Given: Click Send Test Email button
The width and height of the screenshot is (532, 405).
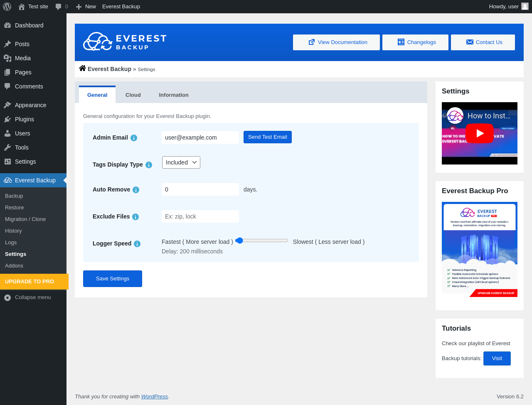Looking at the screenshot, I should 268,137.
